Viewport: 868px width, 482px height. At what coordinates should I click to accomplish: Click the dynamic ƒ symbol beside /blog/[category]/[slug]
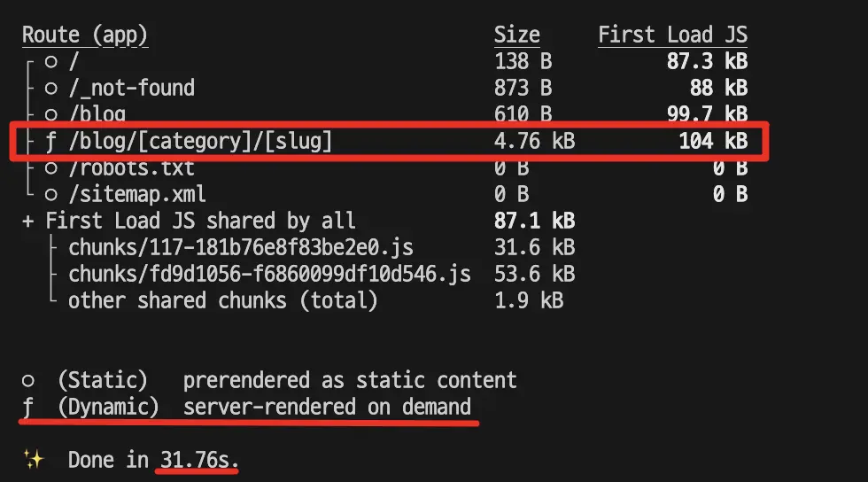[51, 141]
